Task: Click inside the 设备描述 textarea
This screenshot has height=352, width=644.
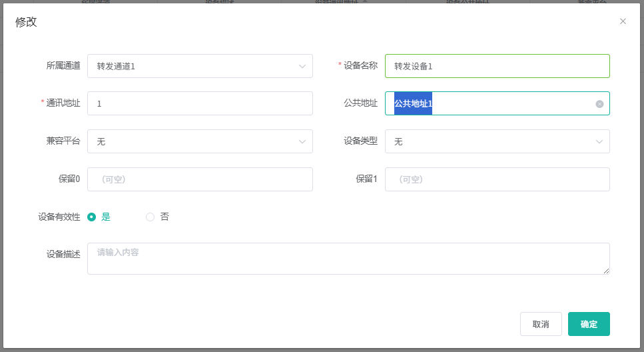Action: [348, 259]
